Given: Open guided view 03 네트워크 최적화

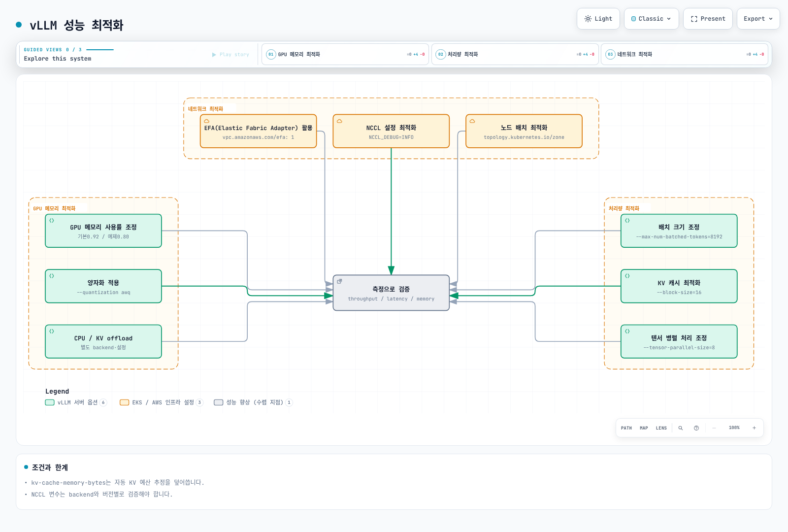Looking at the screenshot, I should pyautogui.click(x=685, y=54).
